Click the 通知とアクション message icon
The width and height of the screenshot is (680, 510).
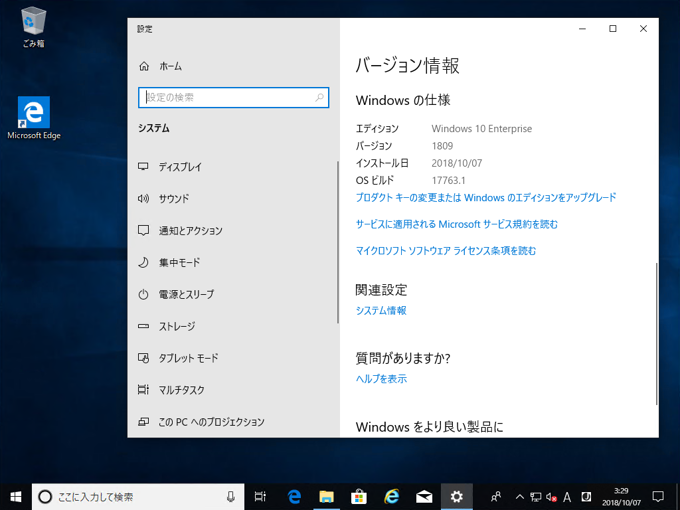tap(143, 230)
